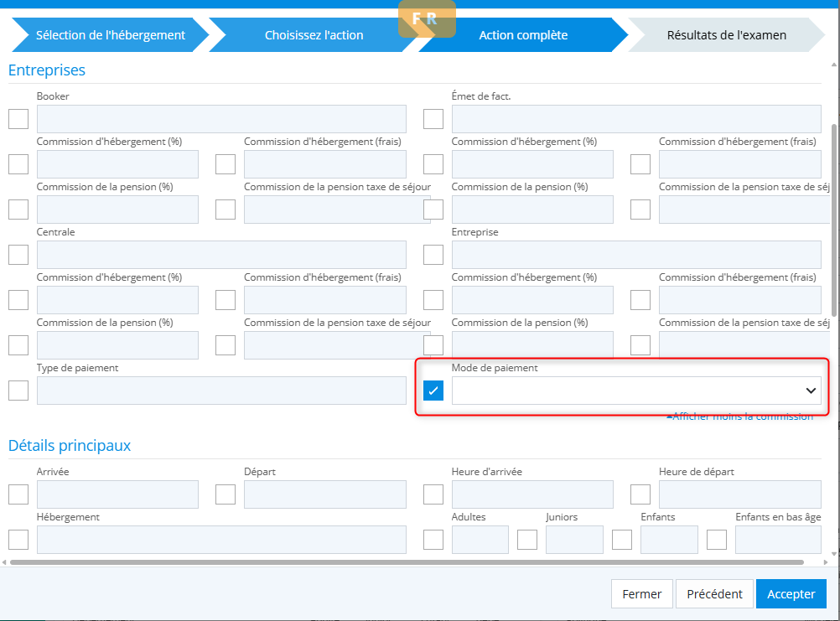This screenshot has height=621, width=840.
Task: Switch to Choisissez l'action step
Action: [314, 35]
